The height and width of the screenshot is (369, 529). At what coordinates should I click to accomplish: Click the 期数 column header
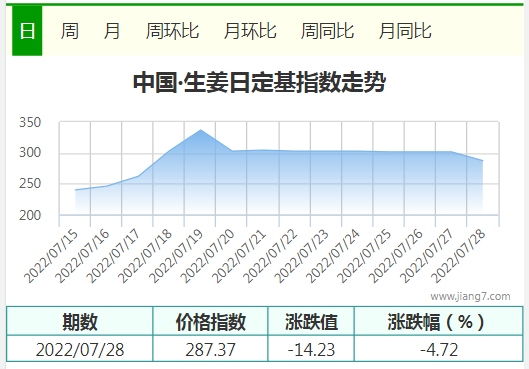(80, 321)
